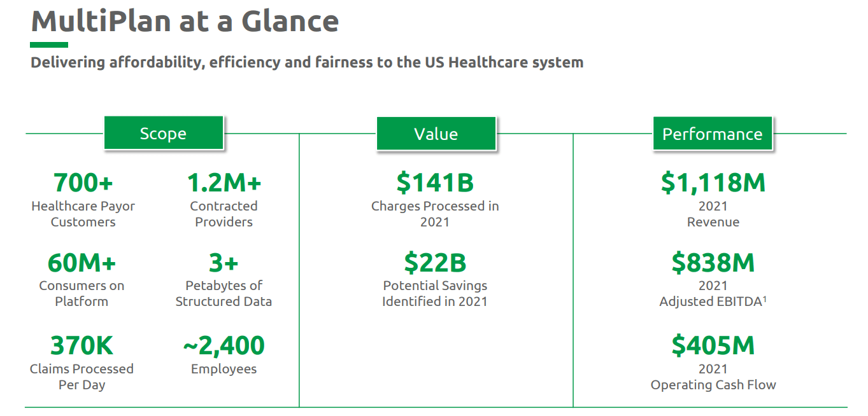Click the subtitle about delivering affordability

click(x=307, y=62)
